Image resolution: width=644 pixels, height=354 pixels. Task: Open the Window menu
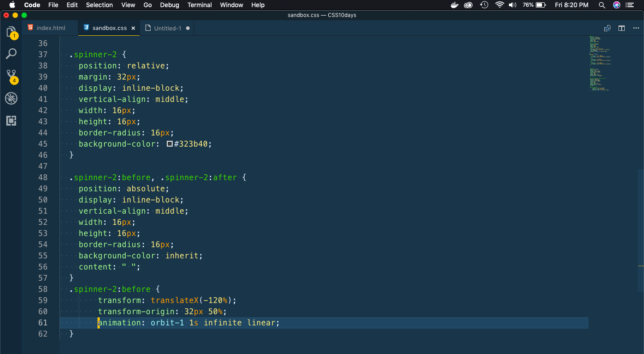click(x=232, y=5)
